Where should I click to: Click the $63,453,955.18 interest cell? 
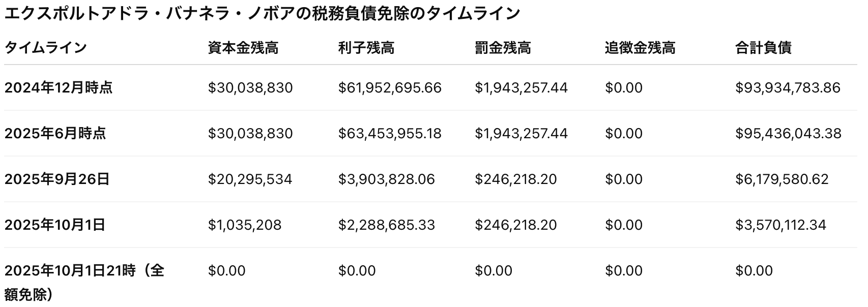point(390,134)
